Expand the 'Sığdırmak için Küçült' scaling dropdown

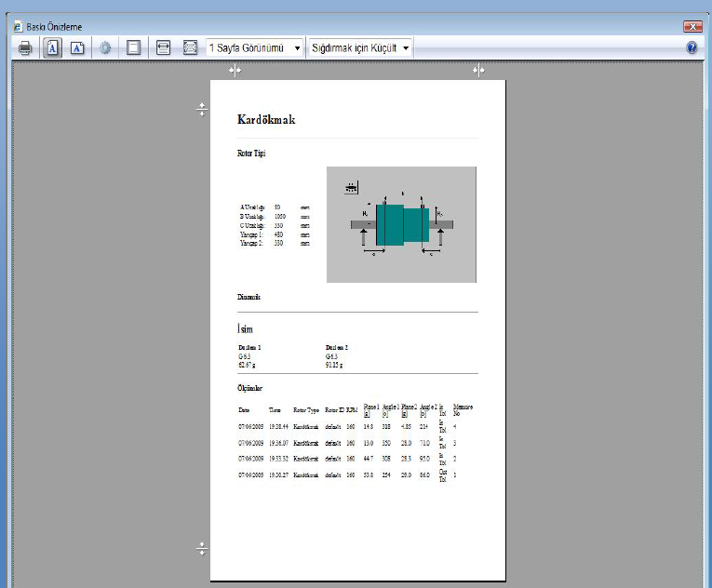click(361, 47)
